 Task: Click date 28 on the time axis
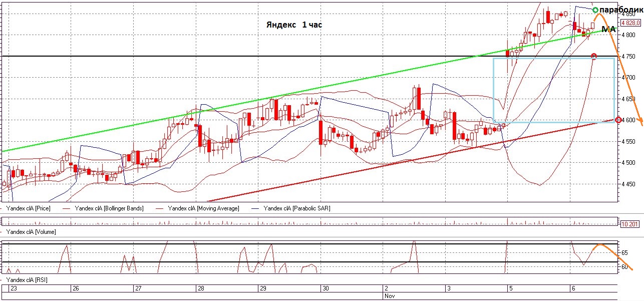201,288
